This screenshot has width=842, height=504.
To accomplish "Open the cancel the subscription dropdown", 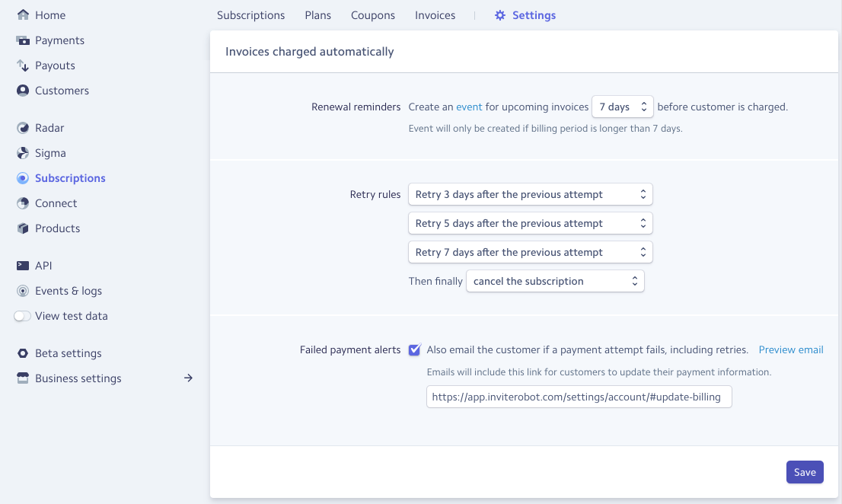I will 555,282.
